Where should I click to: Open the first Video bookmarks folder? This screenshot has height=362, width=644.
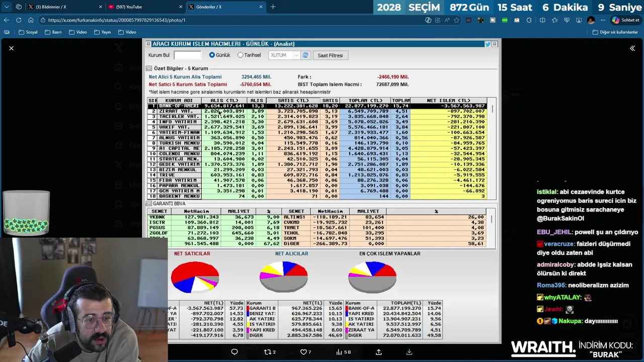78,32
